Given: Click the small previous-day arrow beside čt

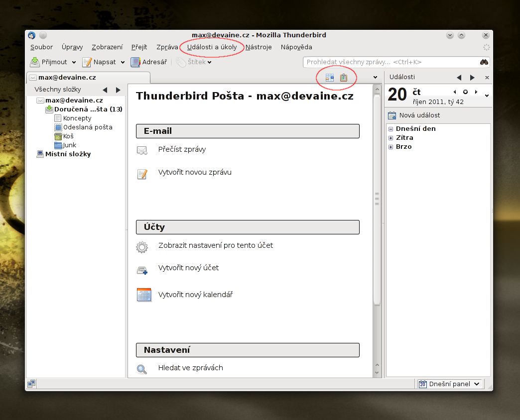Looking at the screenshot, I should [455, 92].
